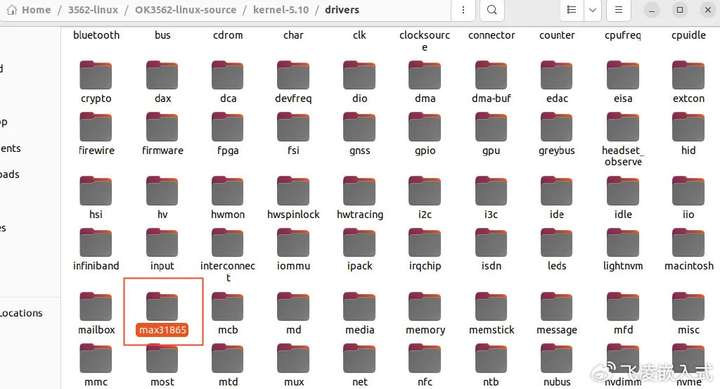Click Other Locations in the sidebar
This screenshot has height=389, width=720.
pyautogui.click(x=21, y=313)
